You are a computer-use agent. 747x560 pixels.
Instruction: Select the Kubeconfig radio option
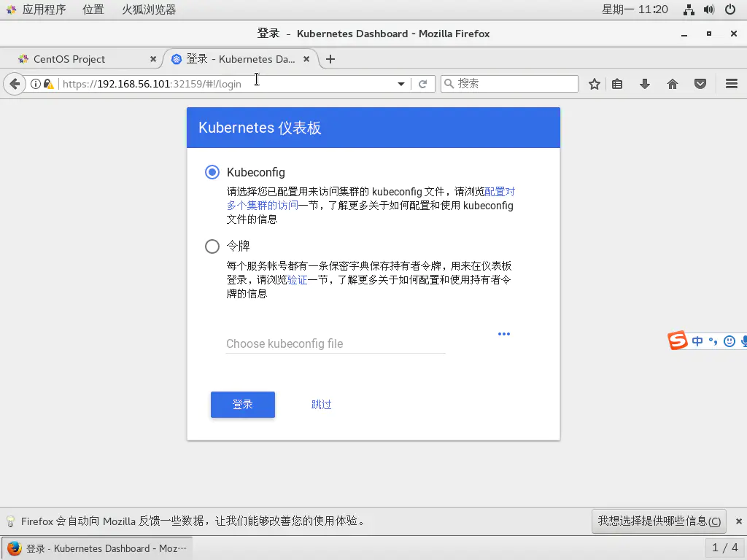212,172
